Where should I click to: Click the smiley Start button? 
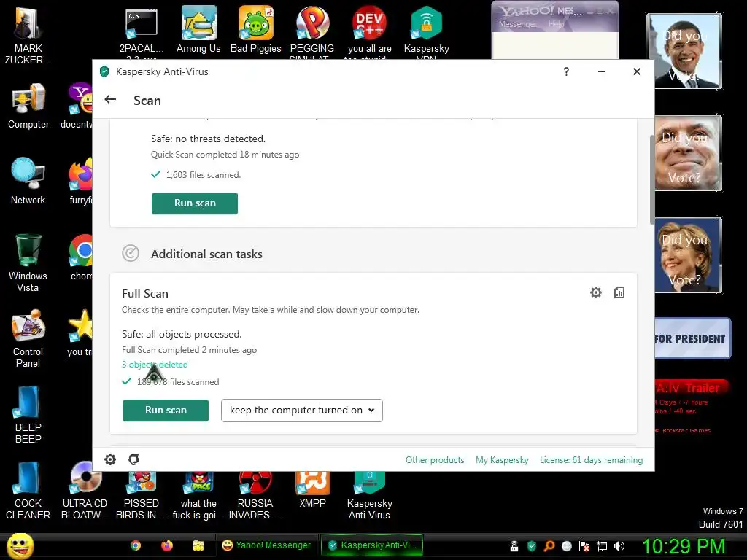pyautogui.click(x=20, y=545)
